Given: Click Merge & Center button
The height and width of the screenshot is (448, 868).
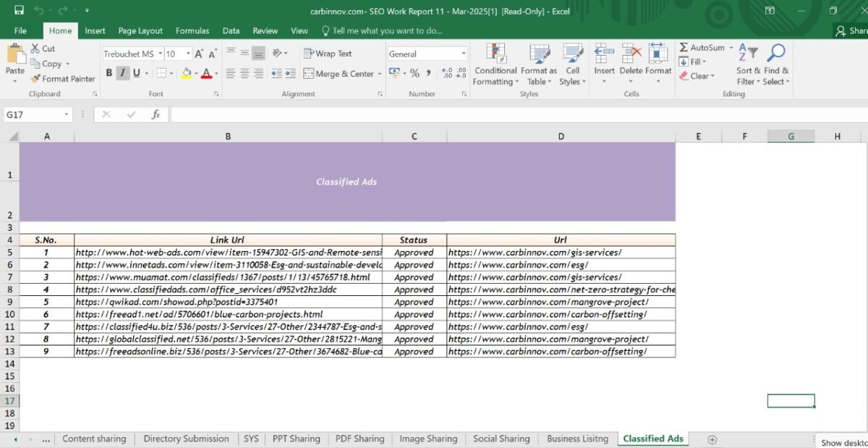Looking at the screenshot, I should pyautogui.click(x=339, y=74).
